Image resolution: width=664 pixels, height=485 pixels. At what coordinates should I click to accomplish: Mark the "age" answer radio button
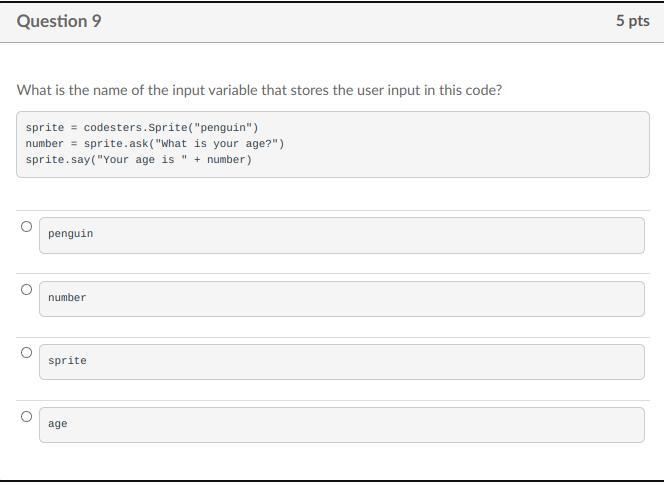[26, 416]
